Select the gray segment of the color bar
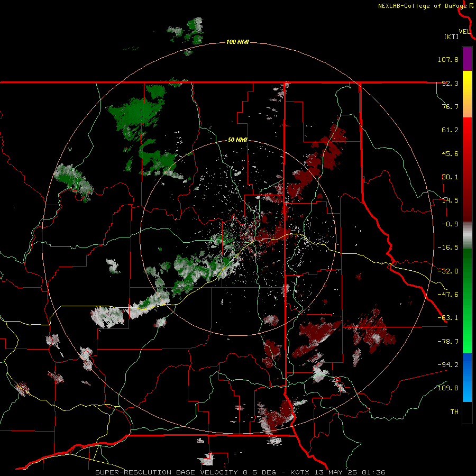The width and height of the screenshot is (476, 476). pyautogui.click(x=467, y=235)
